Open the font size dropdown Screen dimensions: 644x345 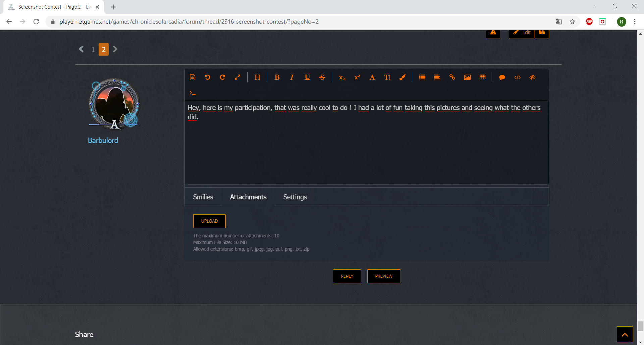point(387,77)
